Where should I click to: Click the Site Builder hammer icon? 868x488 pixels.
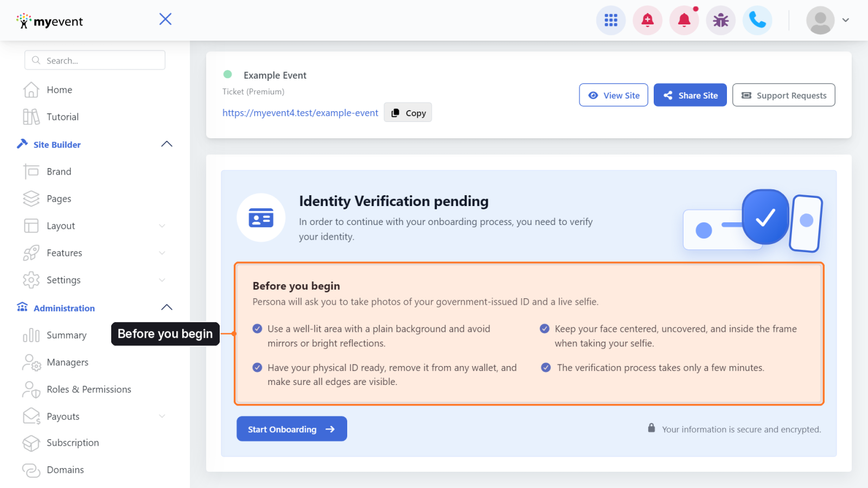coord(22,144)
